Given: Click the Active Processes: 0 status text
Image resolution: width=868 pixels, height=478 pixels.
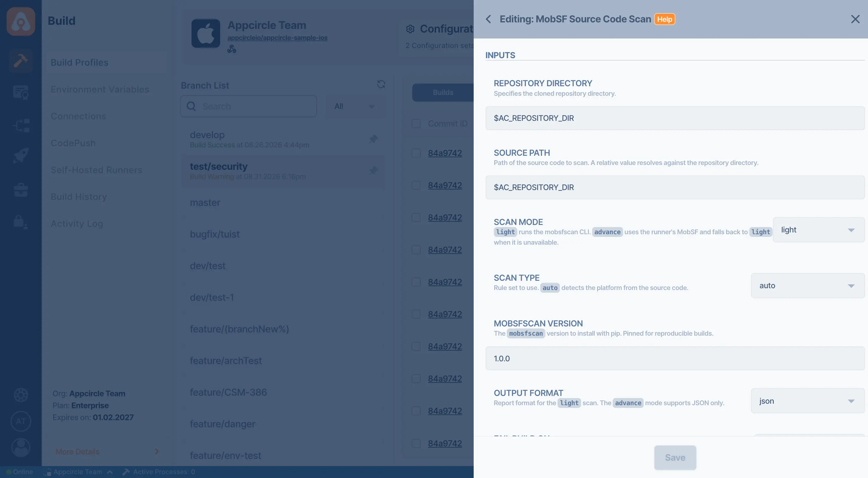Looking at the screenshot, I should click(164, 472).
